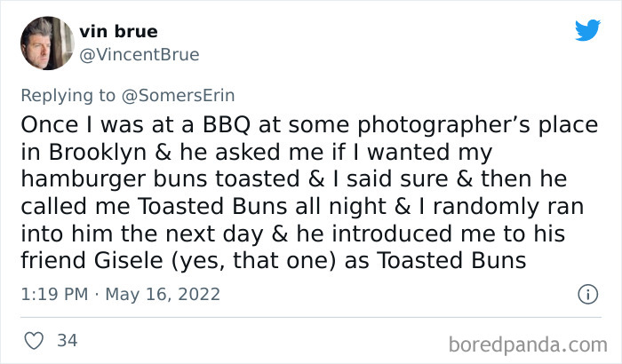The width and height of the screenshot is (622, 364).
Task: Open vin brue's profile picture
Action: 47,44
